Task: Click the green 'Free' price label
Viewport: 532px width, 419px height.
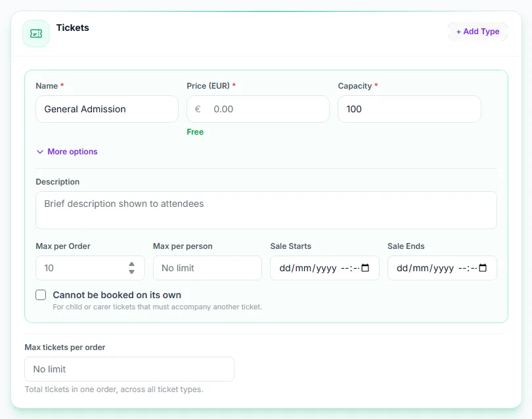Action: pyautogui.click(x=195, y=132)
